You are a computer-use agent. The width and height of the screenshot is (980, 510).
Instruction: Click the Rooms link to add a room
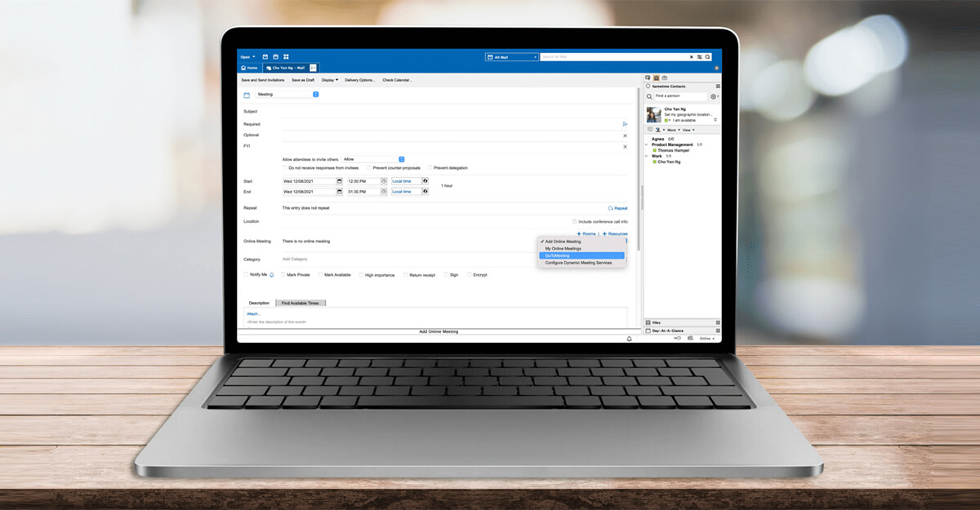587,233
